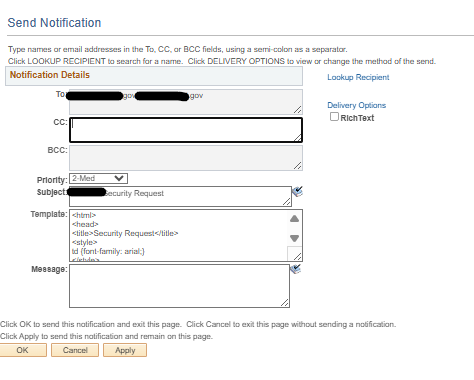This screenshot has width=474, height=380.
Task: Click the Message field resize handle
Action: [285, 303]
